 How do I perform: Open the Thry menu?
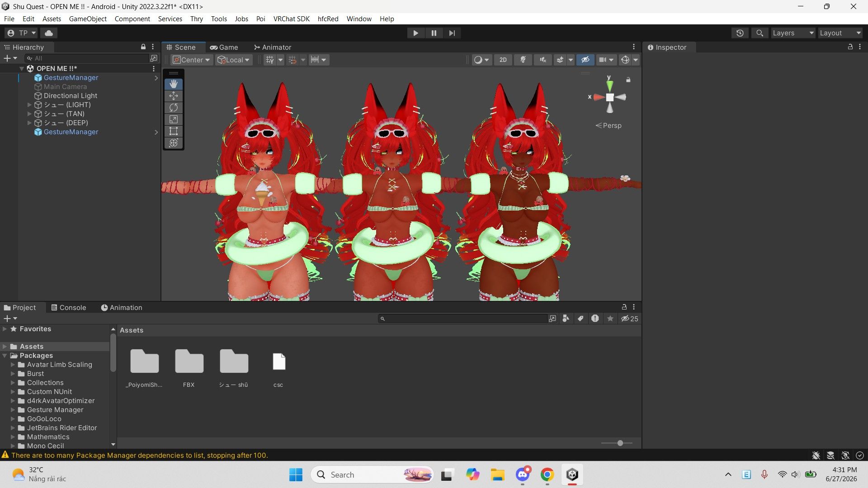click(196, 19)
